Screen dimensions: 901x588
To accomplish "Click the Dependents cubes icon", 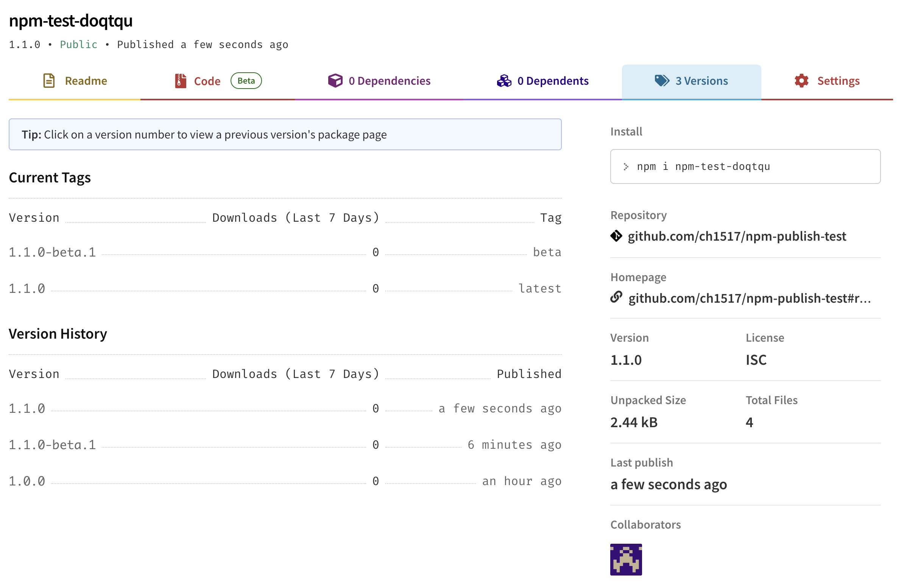I will (x=504, y=81).
